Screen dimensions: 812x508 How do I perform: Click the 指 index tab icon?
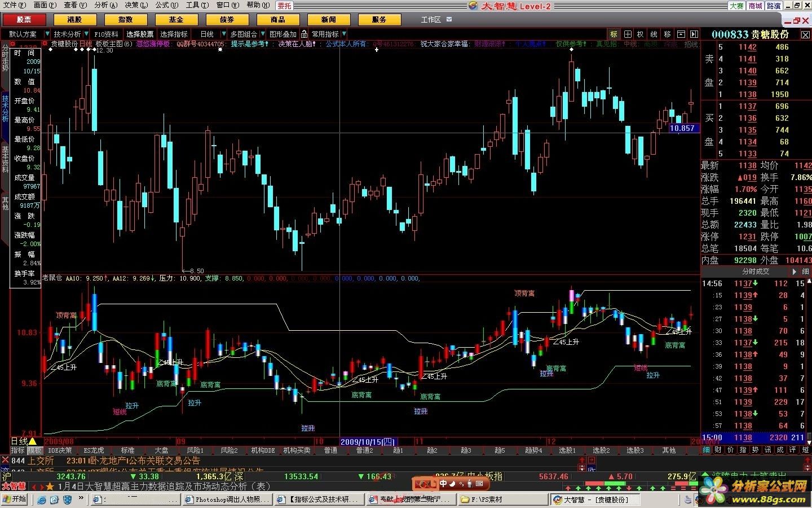tap(743, 450)
